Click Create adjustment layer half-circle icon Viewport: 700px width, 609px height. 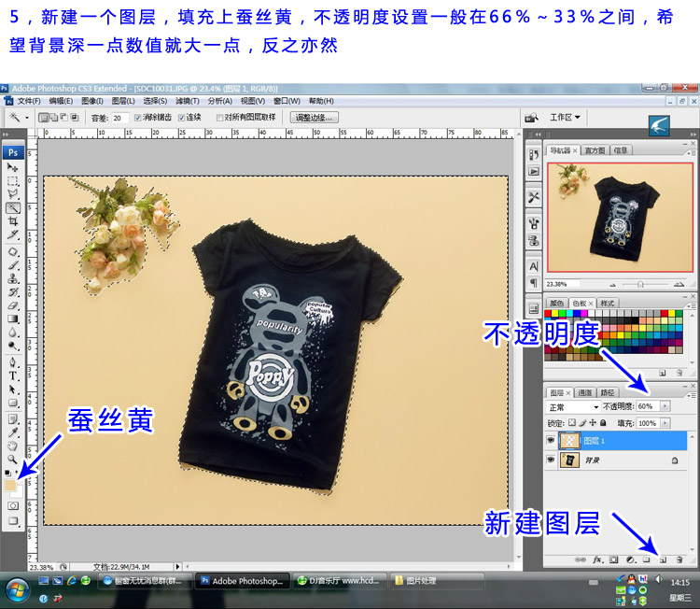click(630, 559)
